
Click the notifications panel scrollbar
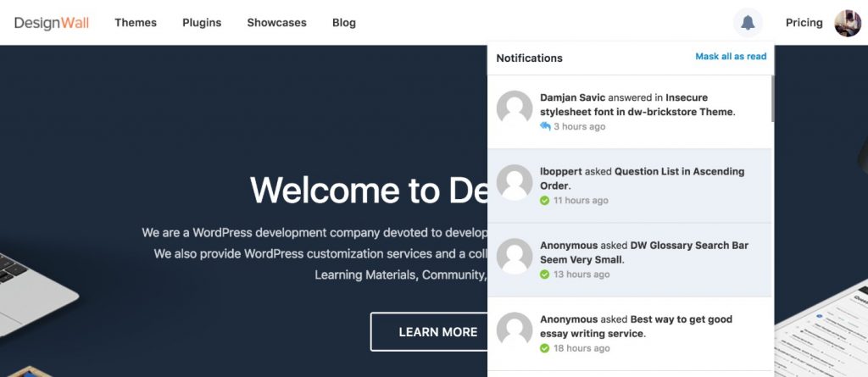[x=771, y=97]
